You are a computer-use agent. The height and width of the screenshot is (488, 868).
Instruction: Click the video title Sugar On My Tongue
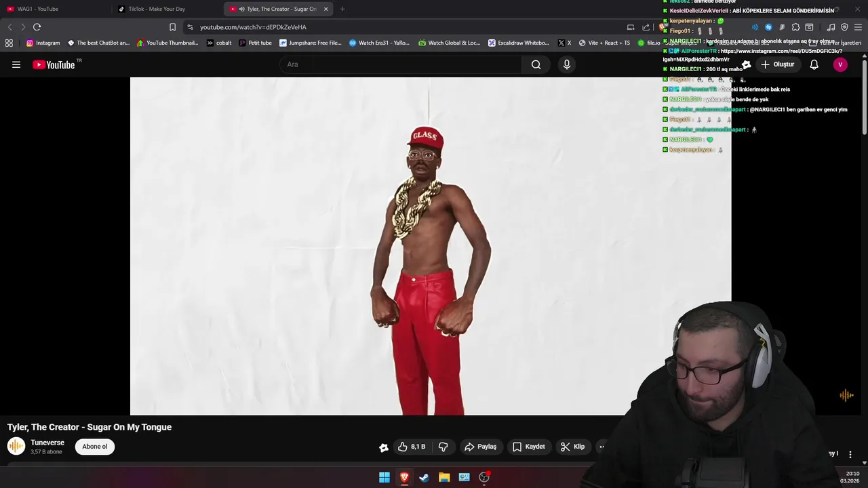[90, 427]
